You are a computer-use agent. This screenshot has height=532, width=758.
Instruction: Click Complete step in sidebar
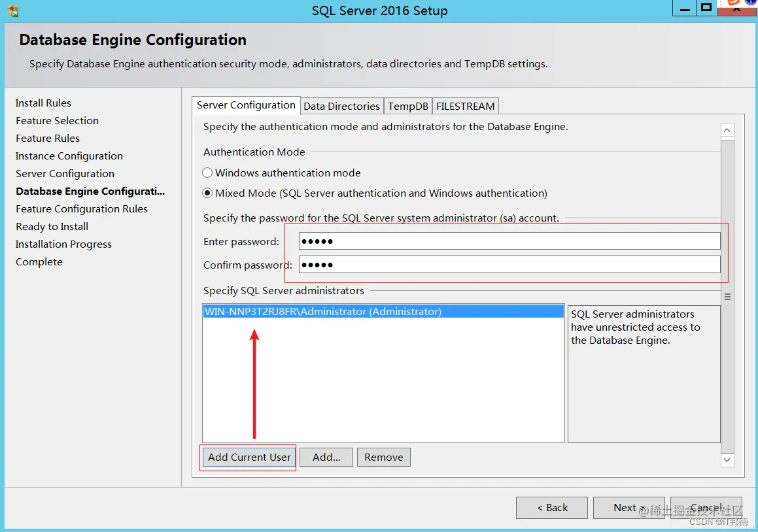click(39, 262)
